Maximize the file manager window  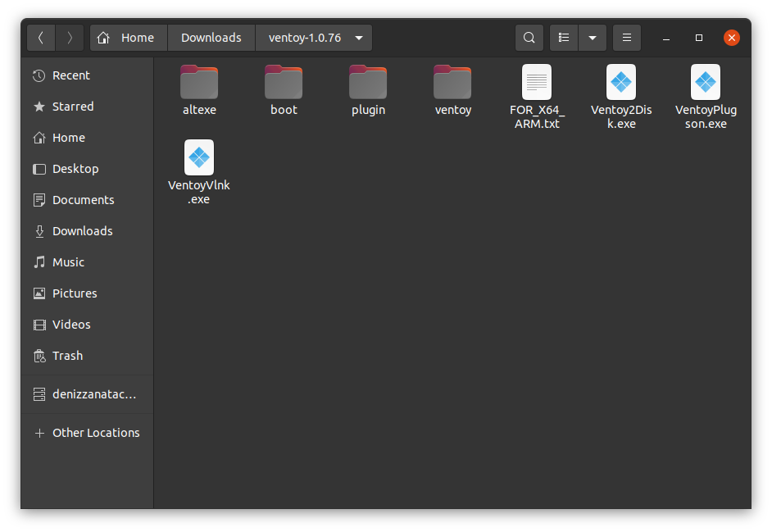[698, 38]
